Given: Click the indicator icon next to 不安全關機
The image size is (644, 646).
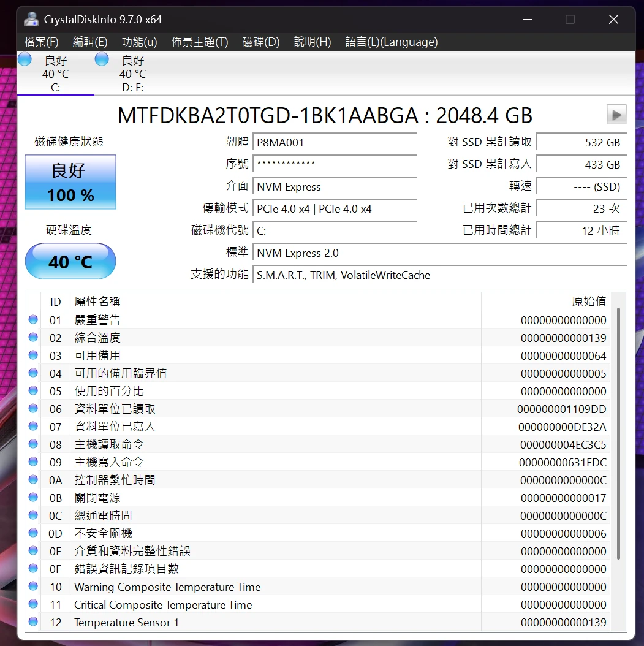Looking at the screenshot, I should pos(32,533).
